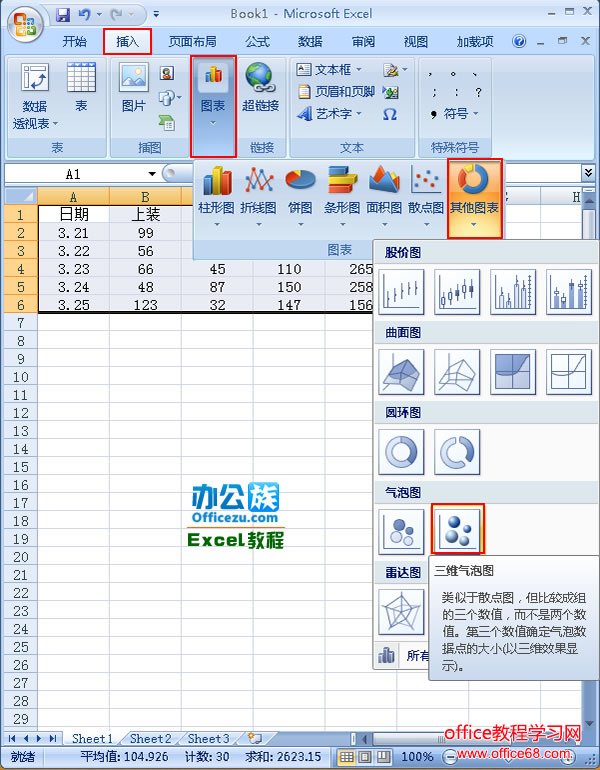This screenshot has height=770, width=600.
Task: Select the 3-D surface chart
Action: click(401, 372)
